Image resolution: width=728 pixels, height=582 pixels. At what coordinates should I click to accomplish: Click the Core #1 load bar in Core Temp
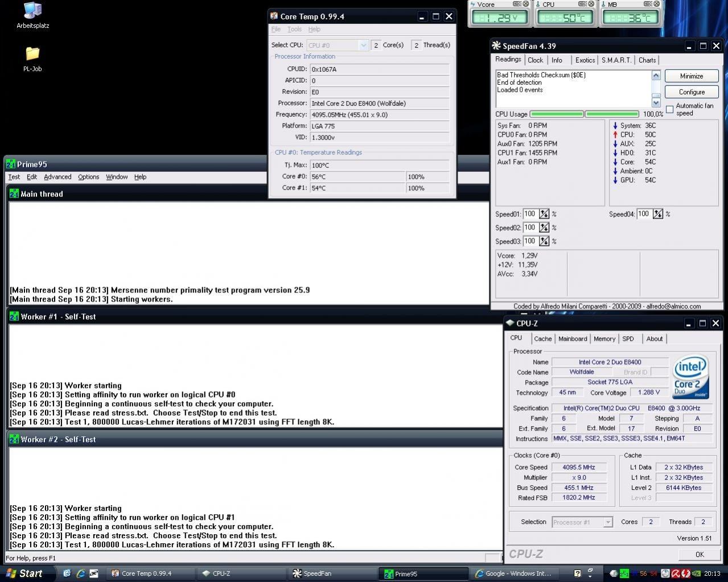point(427,188)
